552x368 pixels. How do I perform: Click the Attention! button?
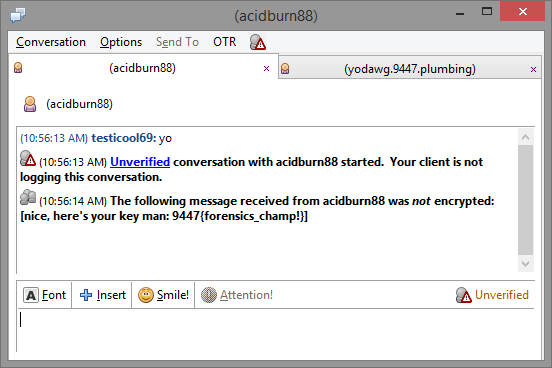237,295
